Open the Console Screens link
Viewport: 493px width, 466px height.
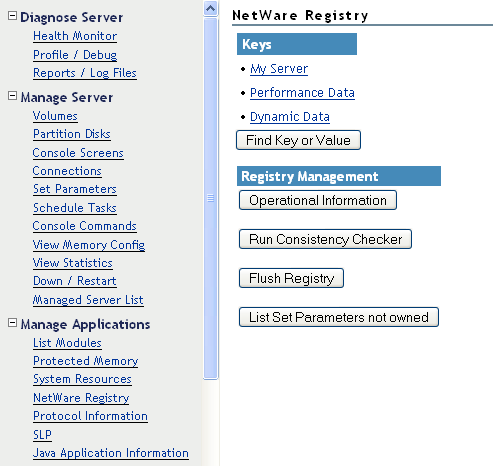click(78, 153)
